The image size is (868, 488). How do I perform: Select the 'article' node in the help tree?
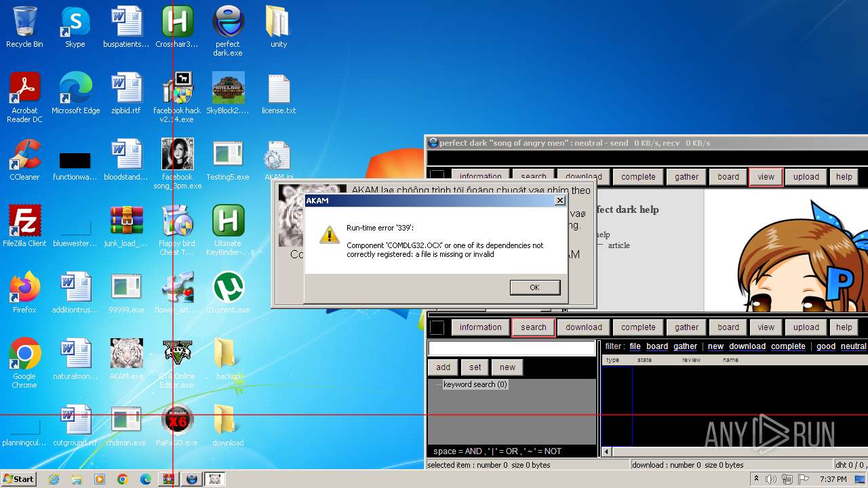[618, 245]
